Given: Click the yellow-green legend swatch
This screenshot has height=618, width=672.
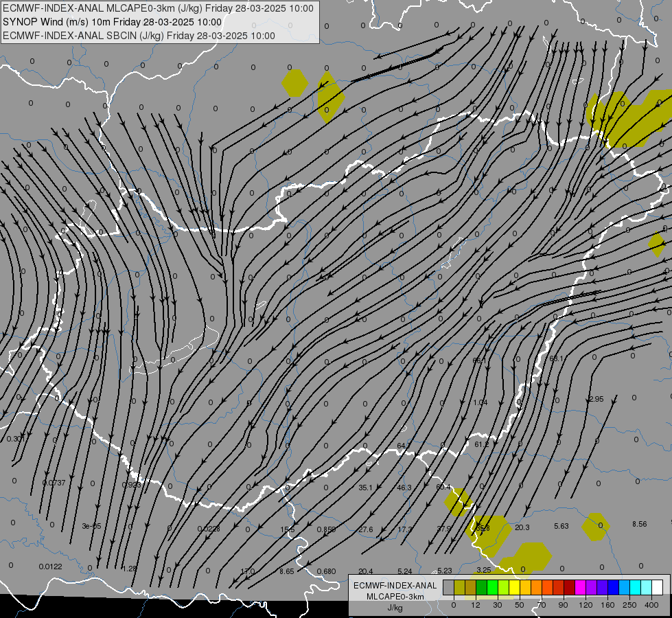Looking at the screenshot, I should [504, 587].
